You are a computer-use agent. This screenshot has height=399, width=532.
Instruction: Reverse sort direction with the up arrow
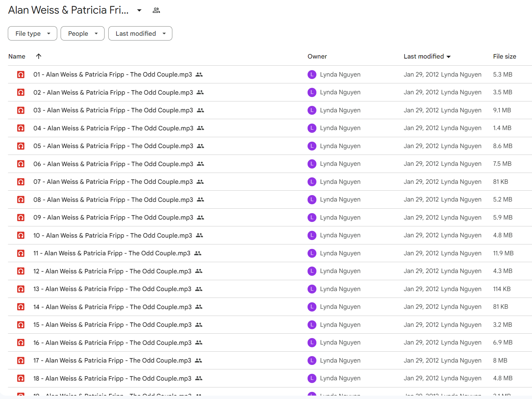coord(38,56)
